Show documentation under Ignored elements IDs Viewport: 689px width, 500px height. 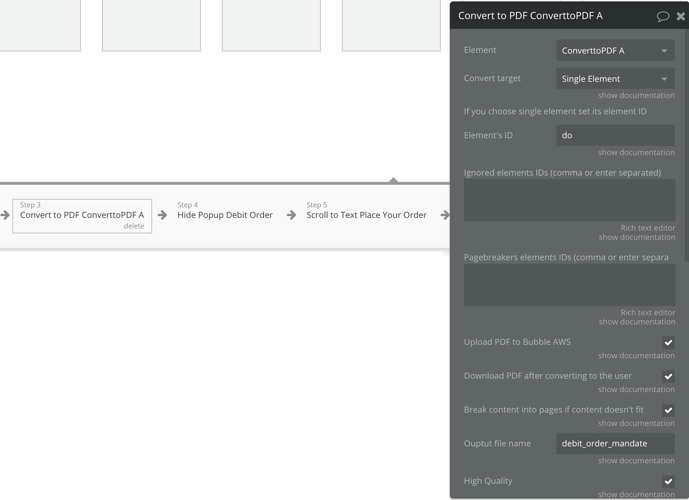[637, 237]
